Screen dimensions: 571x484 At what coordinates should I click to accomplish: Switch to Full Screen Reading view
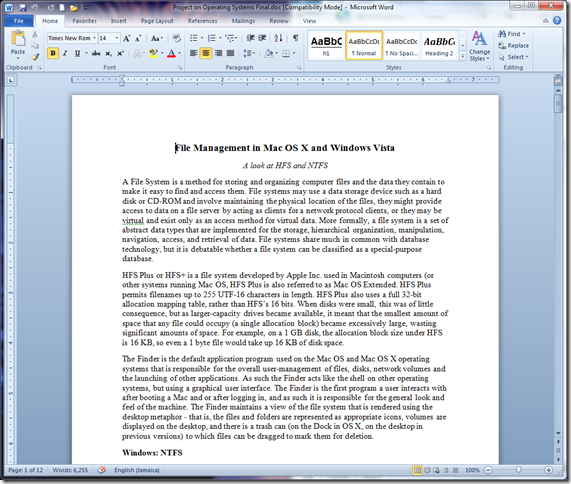427,470
